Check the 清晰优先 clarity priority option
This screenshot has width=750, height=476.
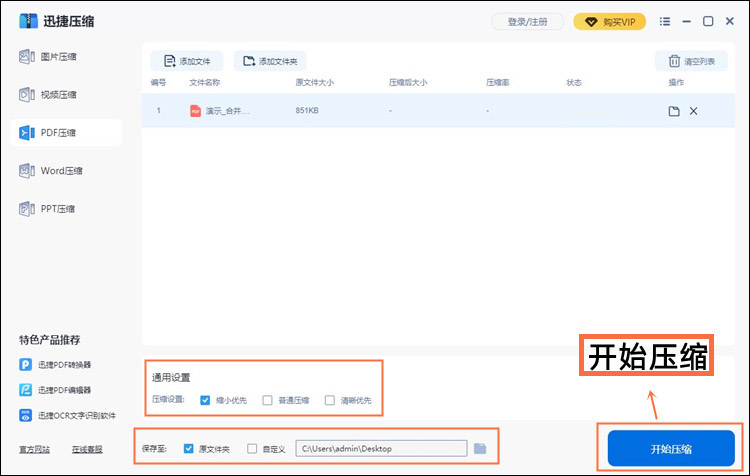click(x=329, y=400)
